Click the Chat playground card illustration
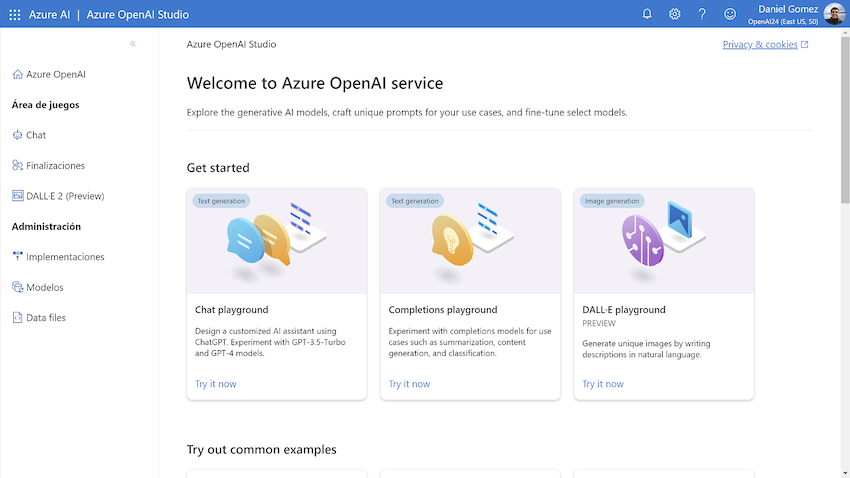 pos(276,240)
